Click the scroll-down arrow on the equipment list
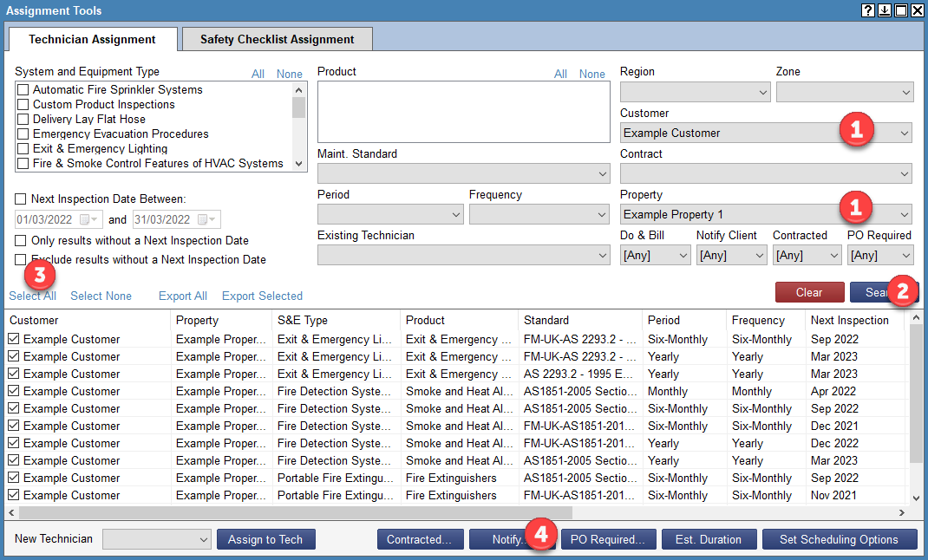Viewport: 928px width, 560px height. click(299, 163)
